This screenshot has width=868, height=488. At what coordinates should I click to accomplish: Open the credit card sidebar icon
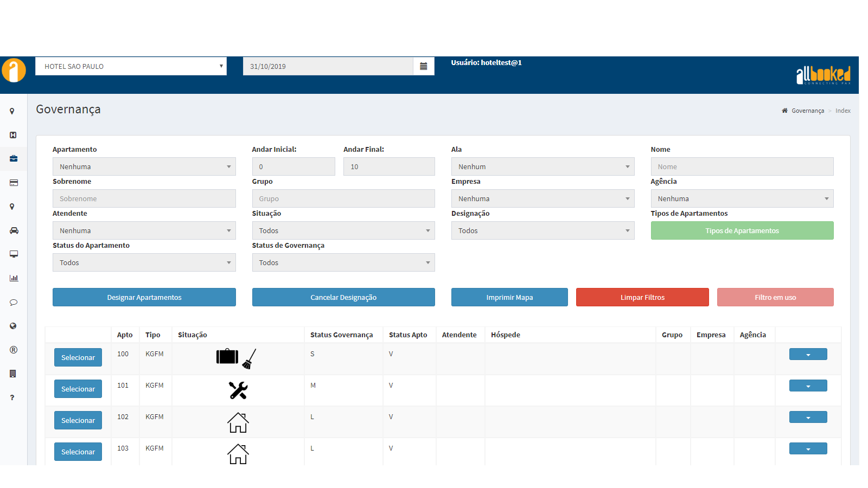14,183
